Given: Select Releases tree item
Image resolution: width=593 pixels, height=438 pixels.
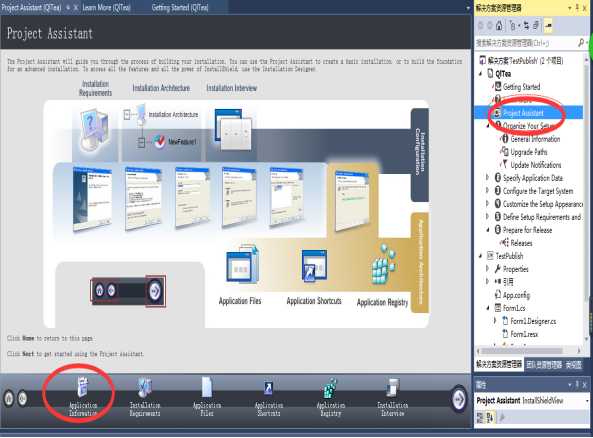Looking at the screenshot, I should 521,243.
